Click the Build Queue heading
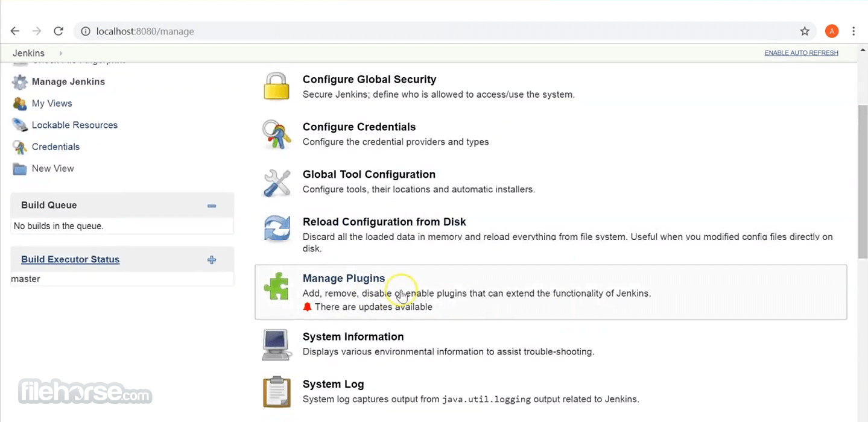The image size is (868, 422). click(49, 206)
